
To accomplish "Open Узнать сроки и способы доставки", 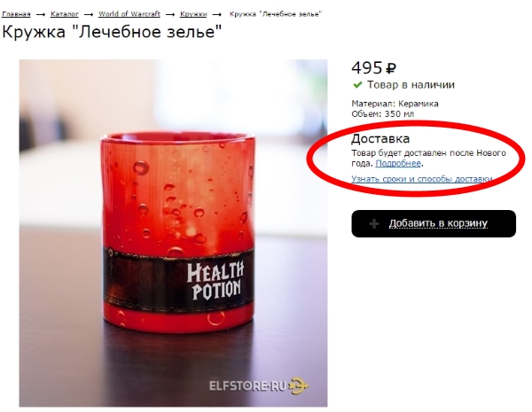I will pyautogui.click(x=422, y=179).
